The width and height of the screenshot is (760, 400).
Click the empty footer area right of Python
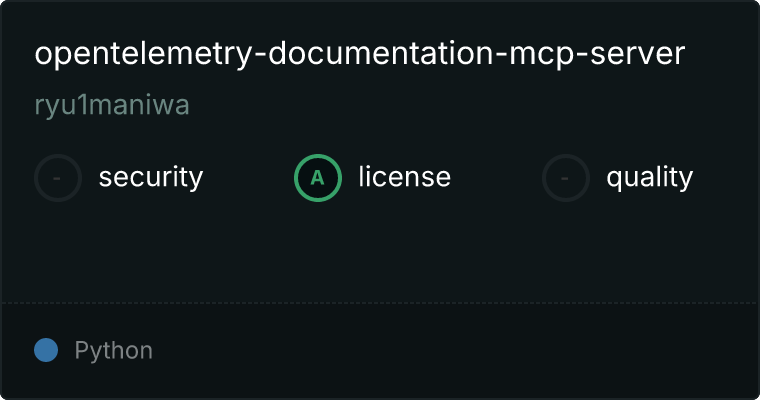pyautogui.click(x=456, y=350)
